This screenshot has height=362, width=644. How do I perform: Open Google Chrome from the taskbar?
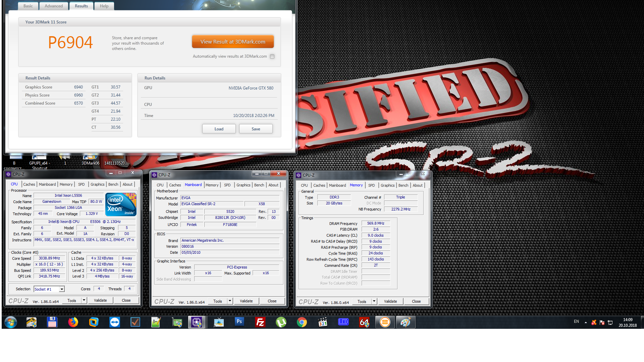coord(302,322)
